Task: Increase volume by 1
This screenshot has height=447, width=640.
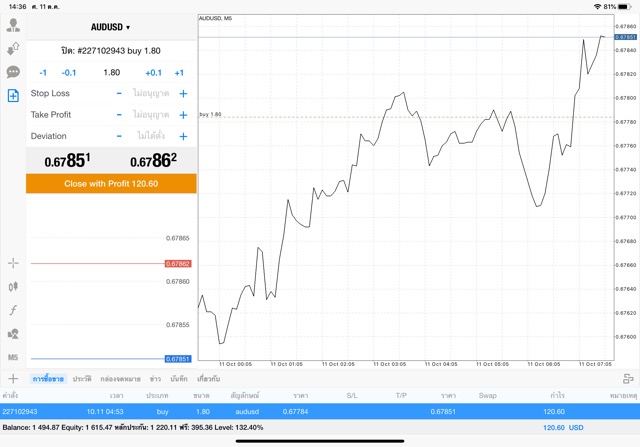Action: [x=179, y=73]
